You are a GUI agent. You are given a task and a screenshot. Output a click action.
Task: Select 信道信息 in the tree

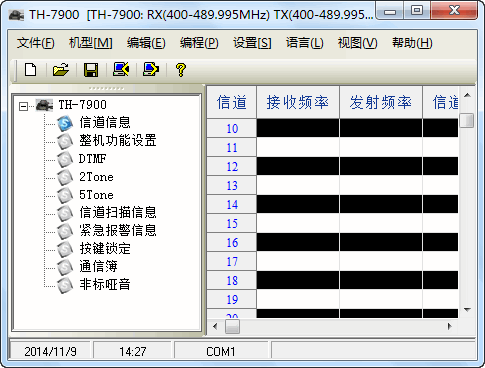105,123
